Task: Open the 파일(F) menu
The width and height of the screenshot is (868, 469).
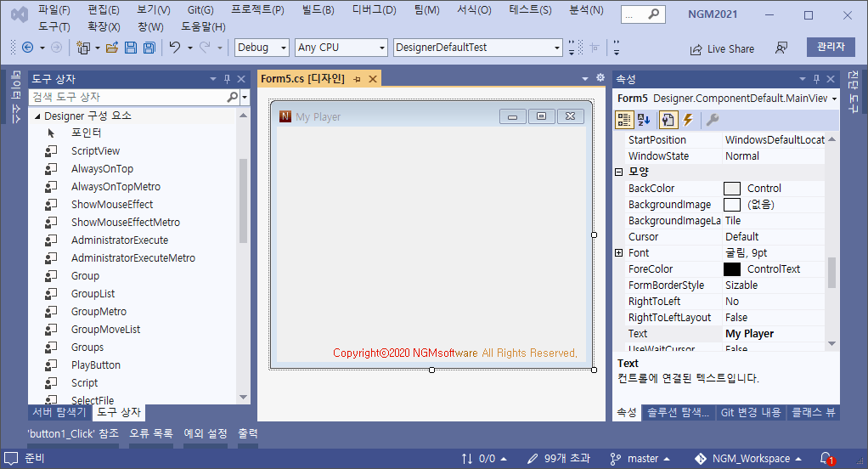Action: pyautogui.click(x=54, y=10)
